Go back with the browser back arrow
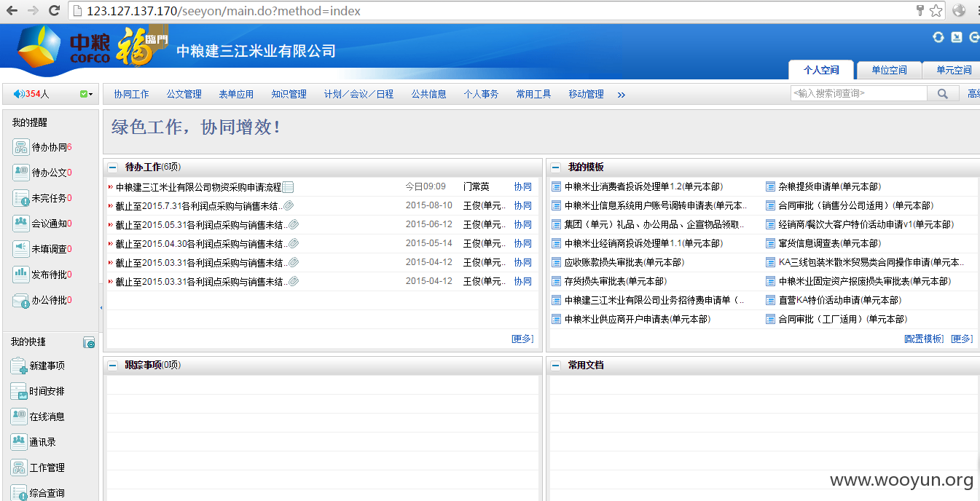The height and width of the screenshot is (501, 980). (x=12, y=11)
